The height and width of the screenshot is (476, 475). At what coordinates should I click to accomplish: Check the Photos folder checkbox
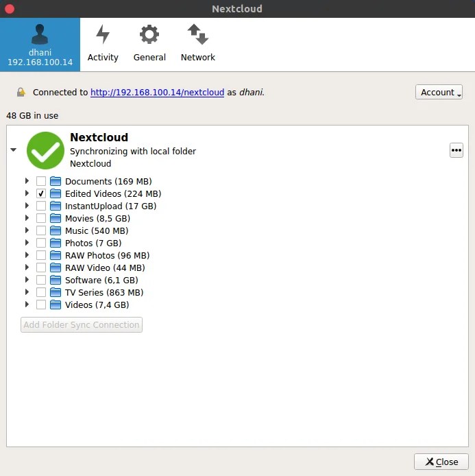[x=41, y=243]
